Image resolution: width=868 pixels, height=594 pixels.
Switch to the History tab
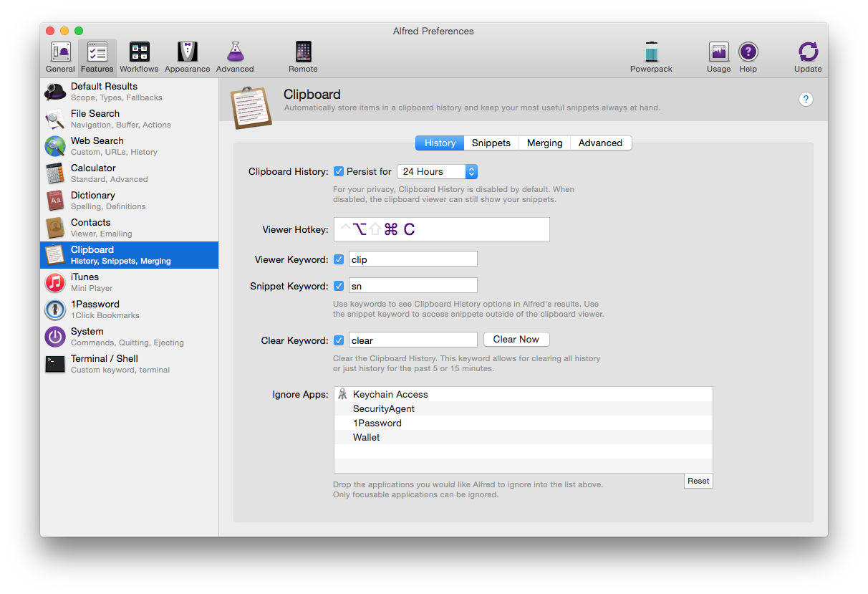(440, 143)
